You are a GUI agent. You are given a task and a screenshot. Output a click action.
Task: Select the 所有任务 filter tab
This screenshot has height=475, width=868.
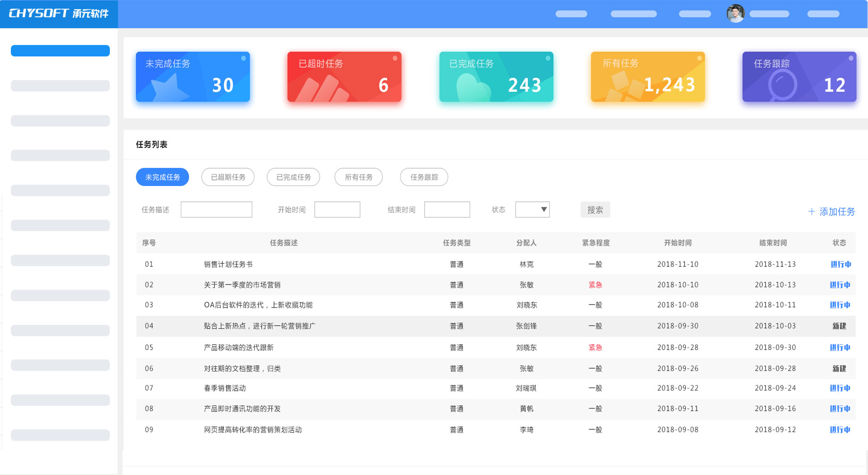click(359, 177)
